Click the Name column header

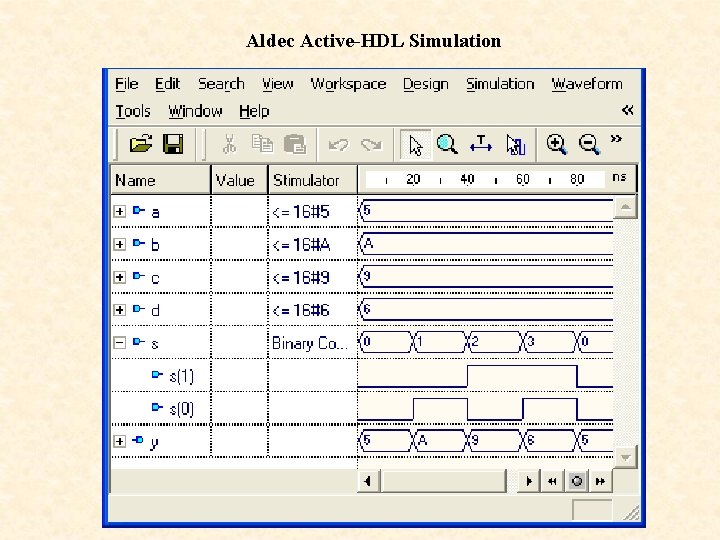[160, 180]
